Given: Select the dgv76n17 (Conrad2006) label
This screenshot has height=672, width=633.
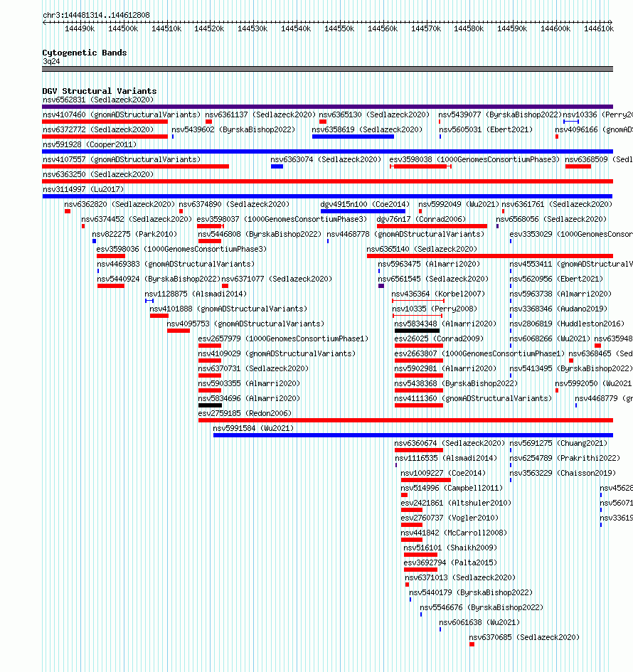Looking at the screenshot, I should click(x=421, y=220).
